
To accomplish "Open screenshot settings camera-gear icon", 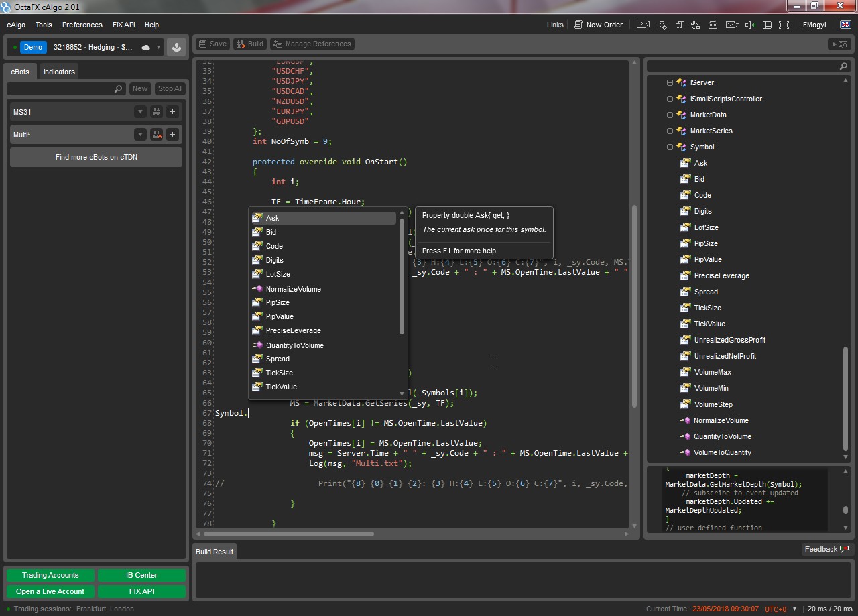I will [662, 25].
